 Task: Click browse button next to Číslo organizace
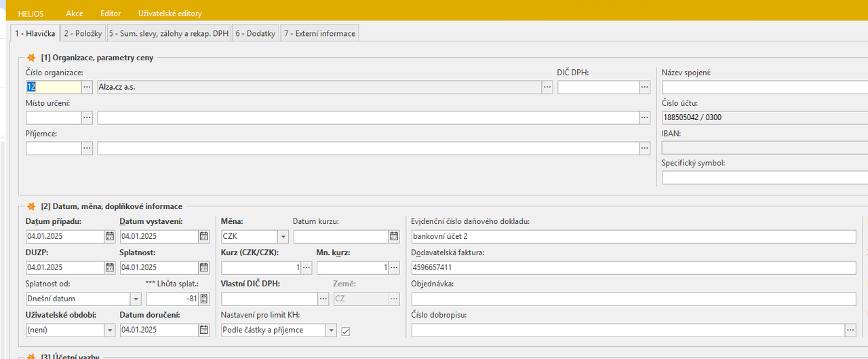(x=87, y=88)
